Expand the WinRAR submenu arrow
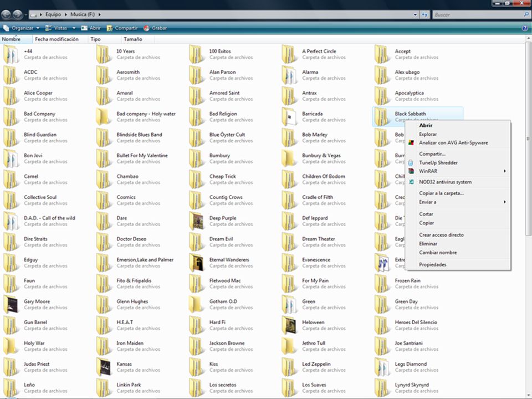This screenshot has width=532, height=399. tap(504, 171)
